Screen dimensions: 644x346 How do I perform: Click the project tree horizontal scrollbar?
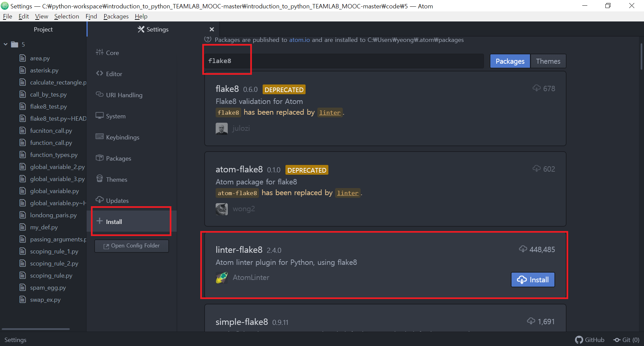[36, 329]
